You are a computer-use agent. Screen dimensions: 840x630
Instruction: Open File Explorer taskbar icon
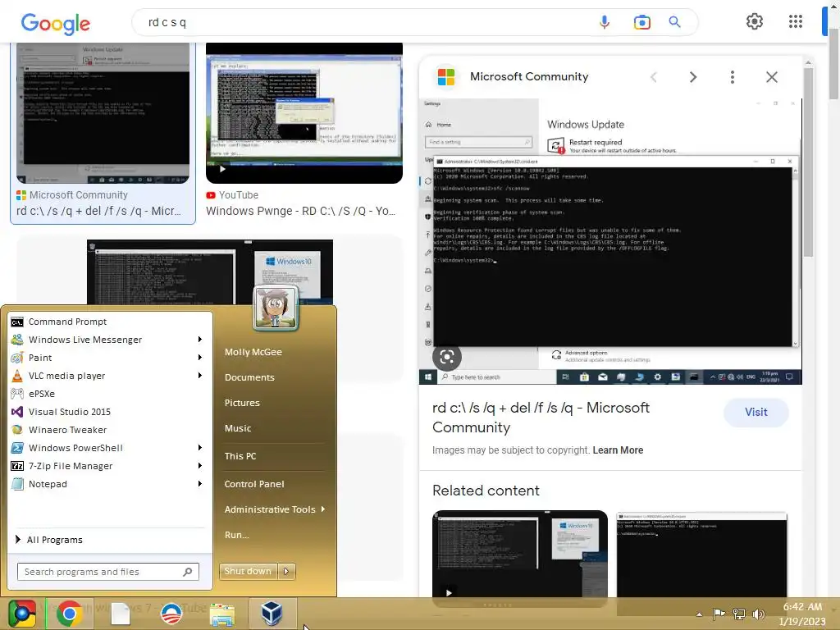(221, 614)
